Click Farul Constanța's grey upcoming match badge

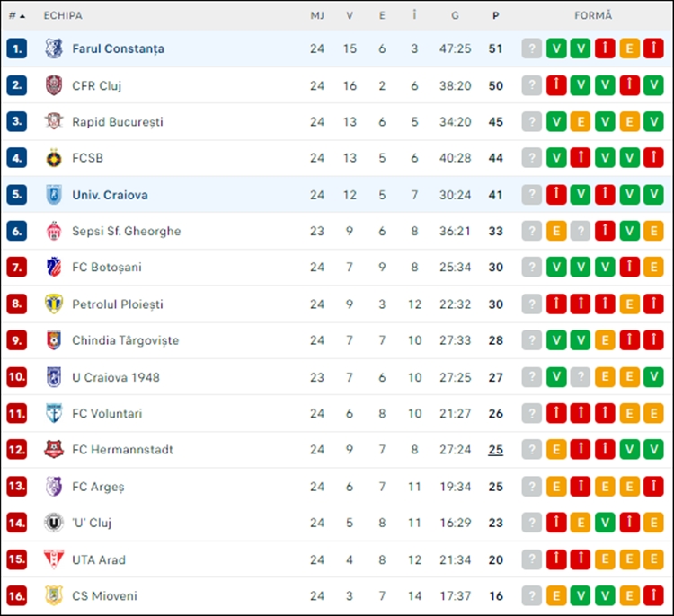coord(532,48)
